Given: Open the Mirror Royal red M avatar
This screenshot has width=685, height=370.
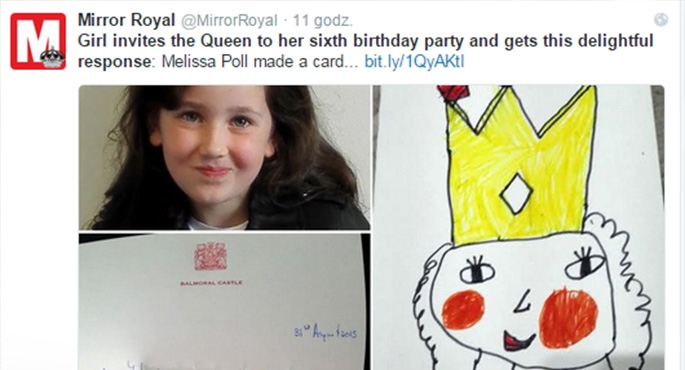Looking at the screenshot, I should point(38,41).
